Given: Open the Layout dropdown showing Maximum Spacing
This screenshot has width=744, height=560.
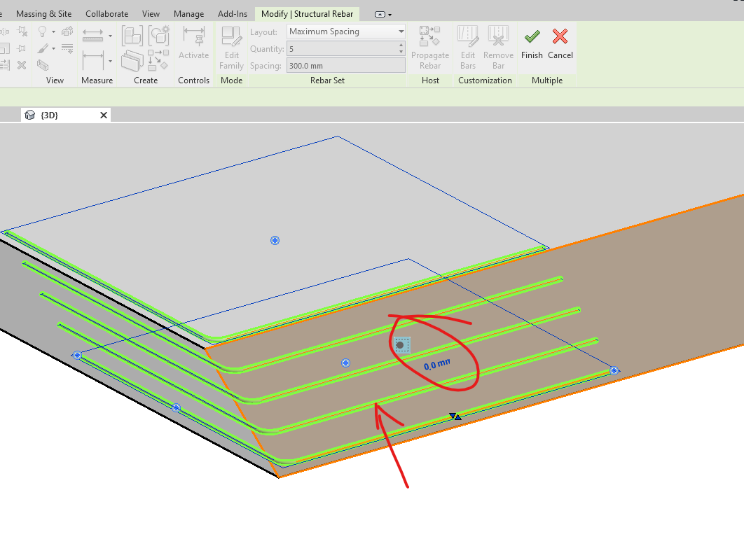Looking at the screenshot, I should (403, 31).
